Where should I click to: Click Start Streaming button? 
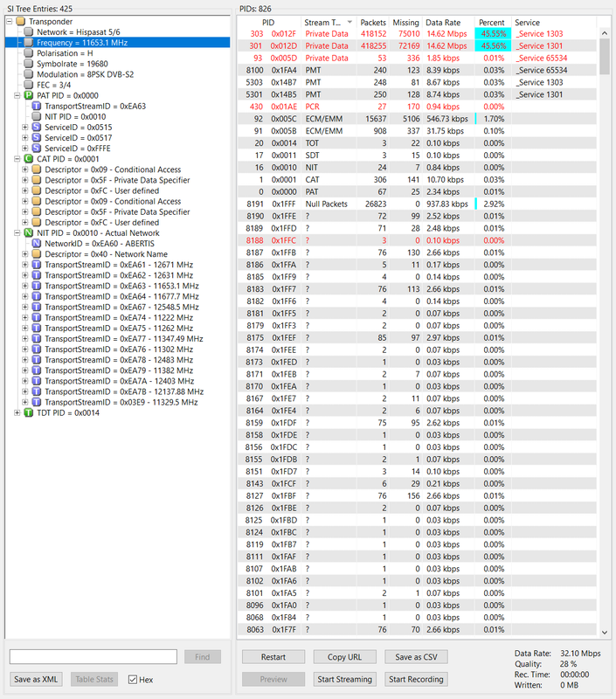pyautogui.click(x=344, y=679)
